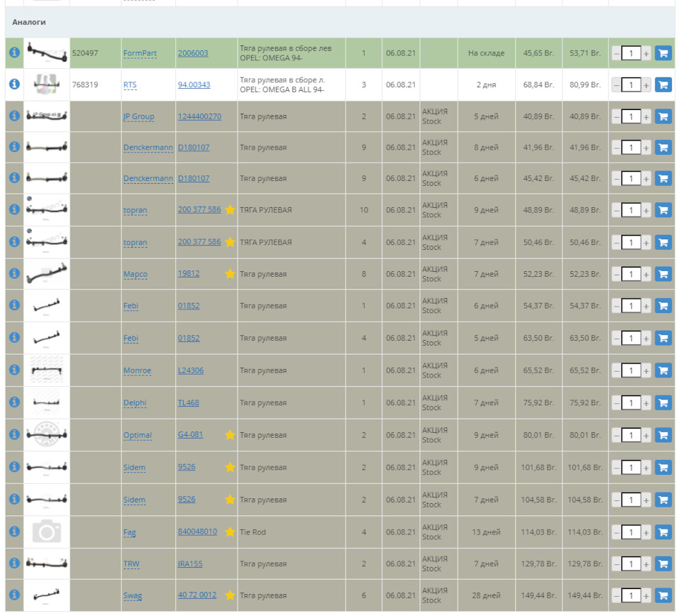
Task: Open the Swag brand link
Action: pos(133,595)
